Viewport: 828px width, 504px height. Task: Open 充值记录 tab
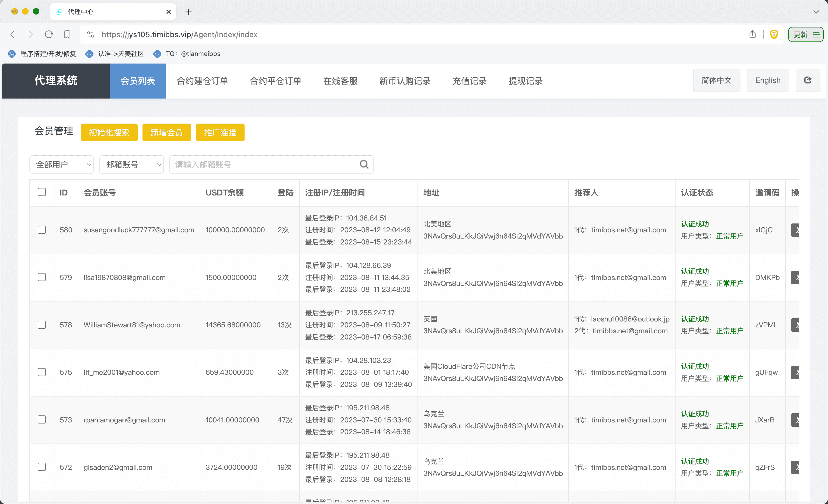point(469,81)
